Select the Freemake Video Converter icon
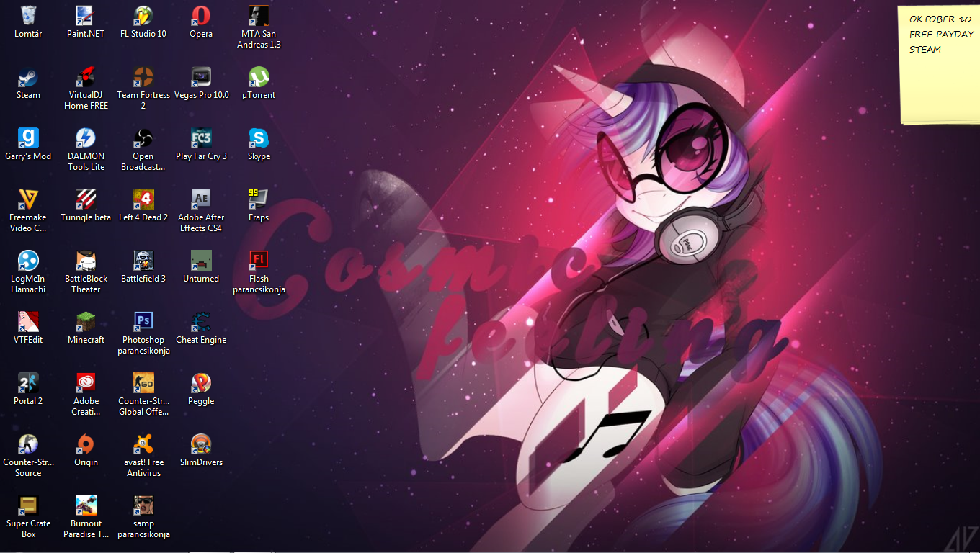980x553 pixels. tap(28, 199)
